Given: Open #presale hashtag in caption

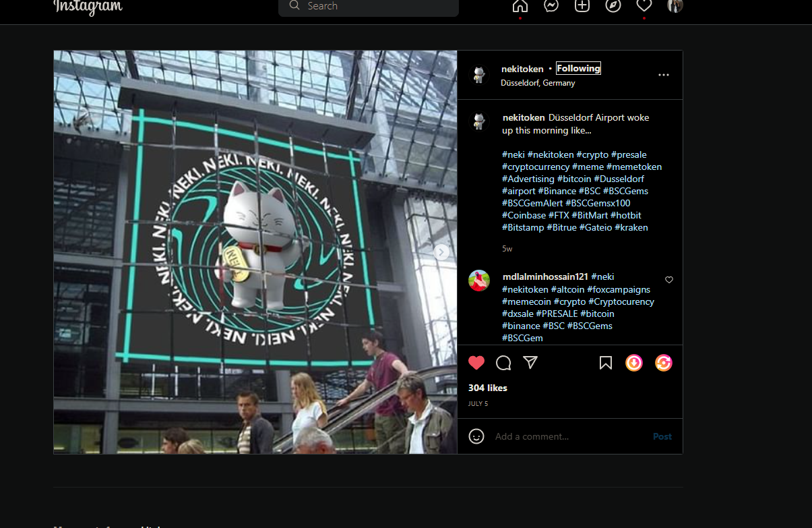Looking at the screenshot, I should (629, 154).
